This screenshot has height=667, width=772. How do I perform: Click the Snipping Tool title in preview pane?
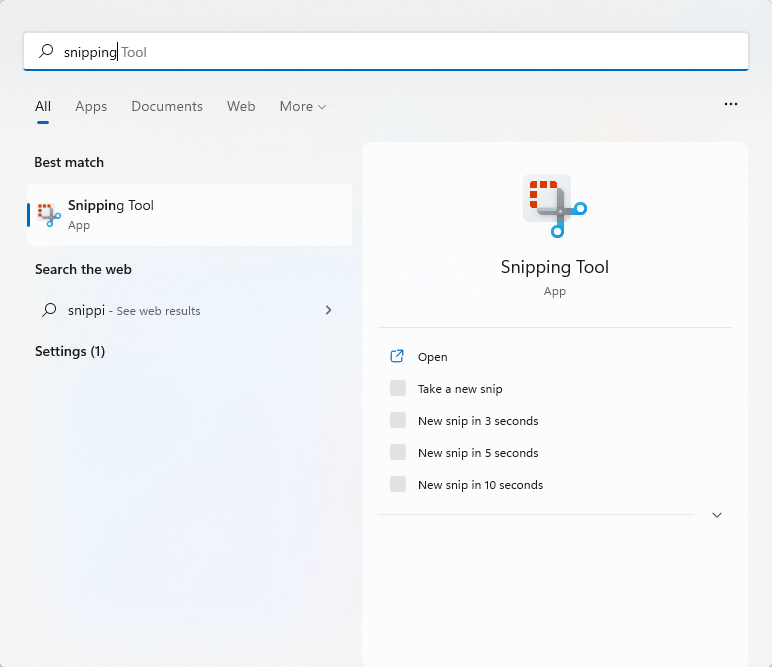[555, 267]
